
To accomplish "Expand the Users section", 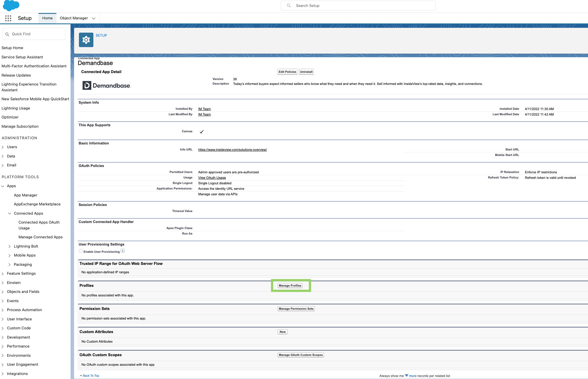I will coord(3,147).
